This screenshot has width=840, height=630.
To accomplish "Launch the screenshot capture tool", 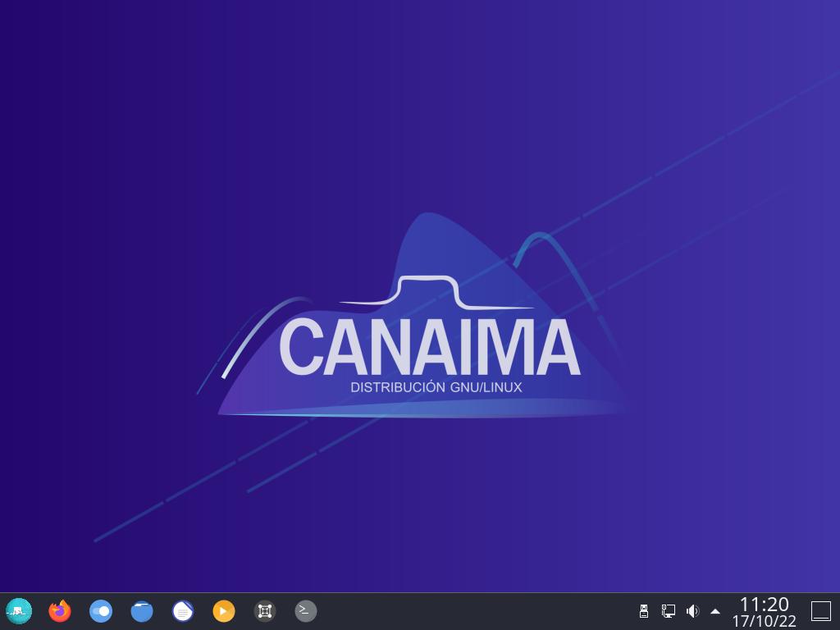I will coord(265,610).
